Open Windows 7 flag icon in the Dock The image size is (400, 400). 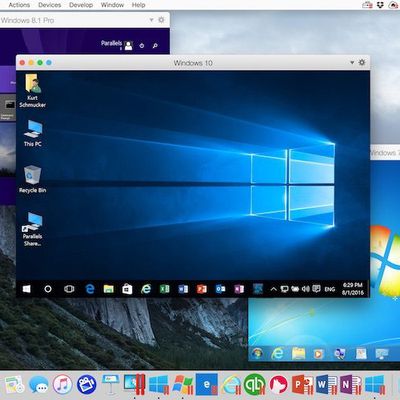(183, 384)
